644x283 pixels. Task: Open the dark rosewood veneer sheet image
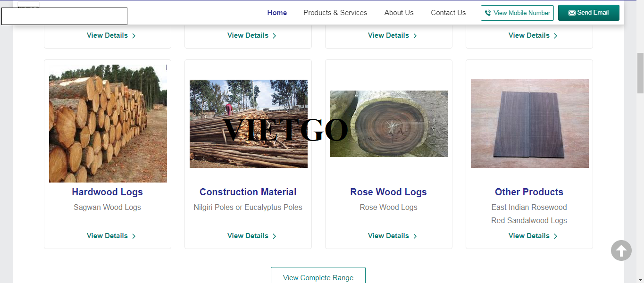pos(530,124)
